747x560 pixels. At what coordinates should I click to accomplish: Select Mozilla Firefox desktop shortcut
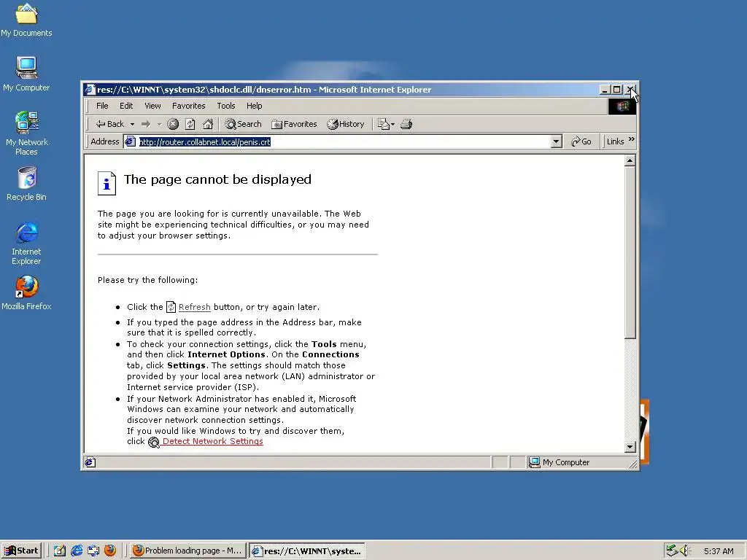click(27, 293)
